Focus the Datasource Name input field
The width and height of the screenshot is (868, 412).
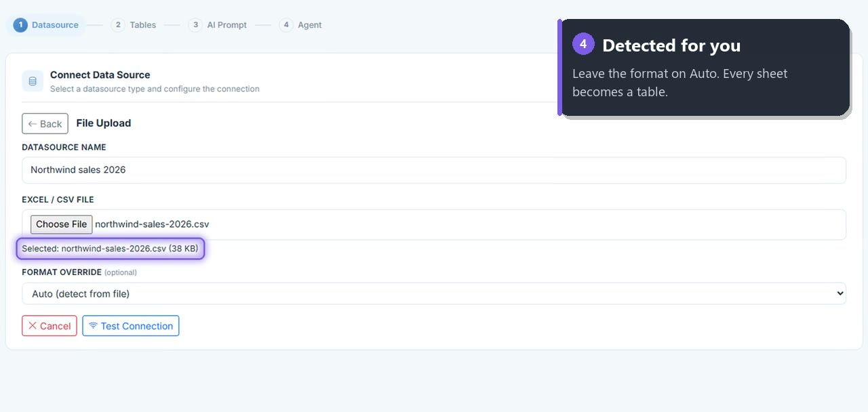434,170
